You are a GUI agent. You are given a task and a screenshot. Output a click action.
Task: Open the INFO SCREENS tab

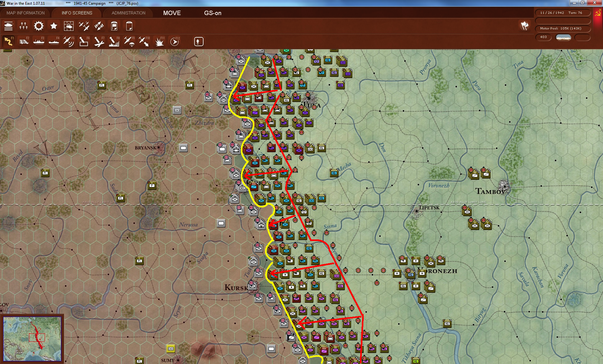point(77,13)
